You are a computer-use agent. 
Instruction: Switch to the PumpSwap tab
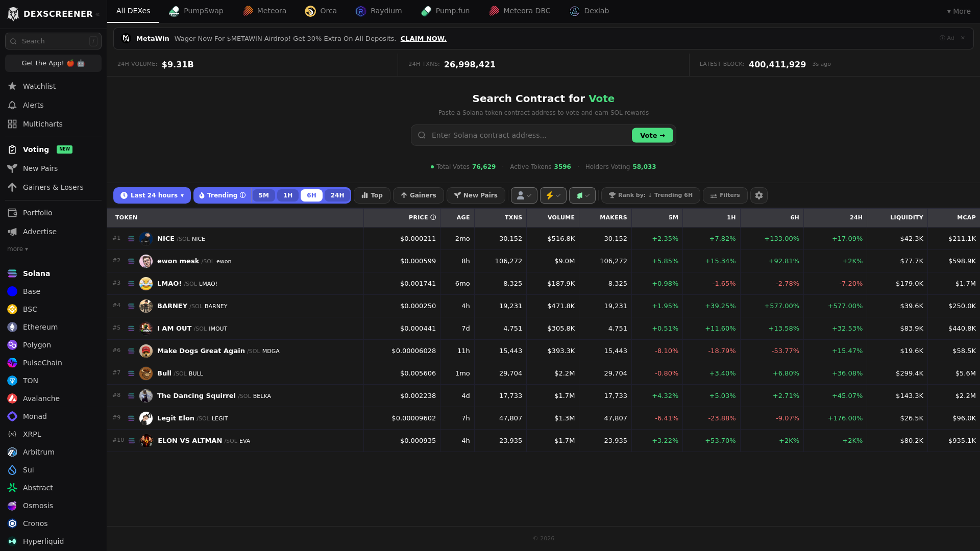pos(196,11)
